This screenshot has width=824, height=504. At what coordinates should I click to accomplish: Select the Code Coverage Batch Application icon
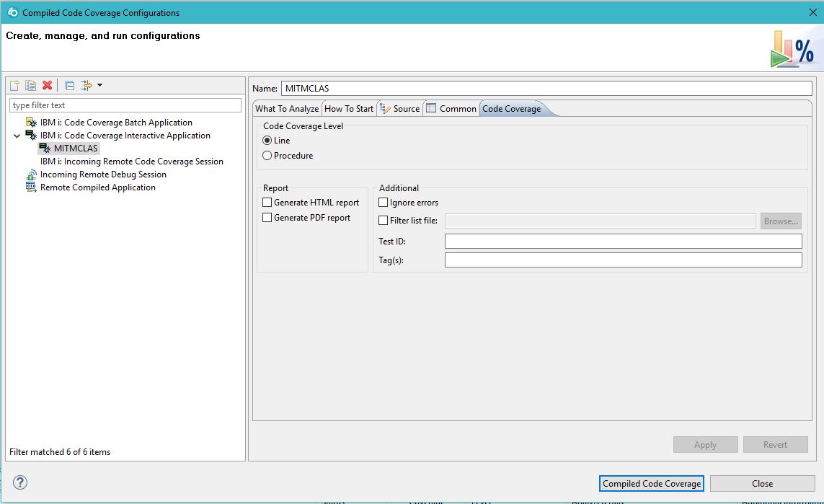[31, 123]
